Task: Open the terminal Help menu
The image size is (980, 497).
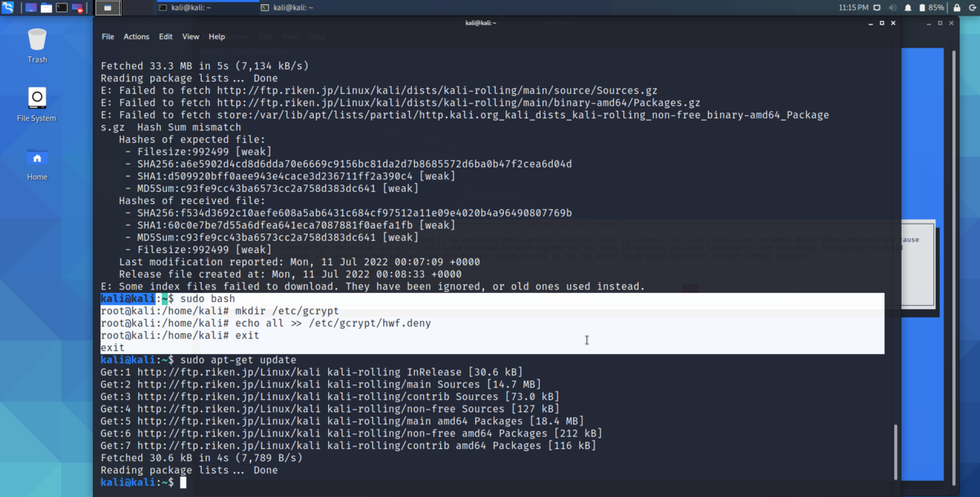Action: click(216, 37)
